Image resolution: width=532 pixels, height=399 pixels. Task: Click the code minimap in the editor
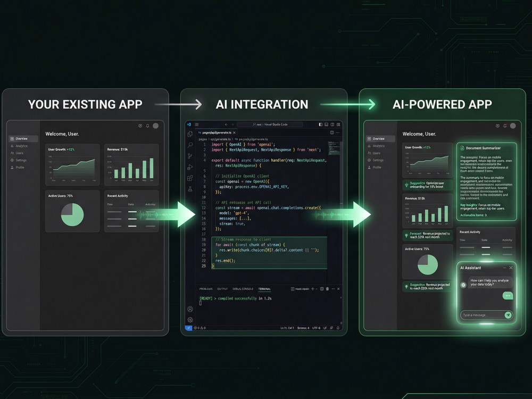pos(334,148)
